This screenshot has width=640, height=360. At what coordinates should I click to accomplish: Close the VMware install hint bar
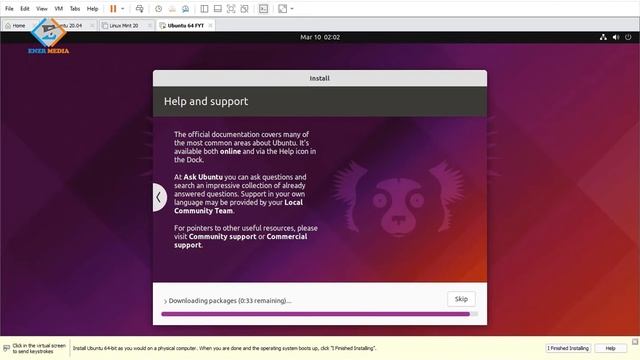(635, 341)
